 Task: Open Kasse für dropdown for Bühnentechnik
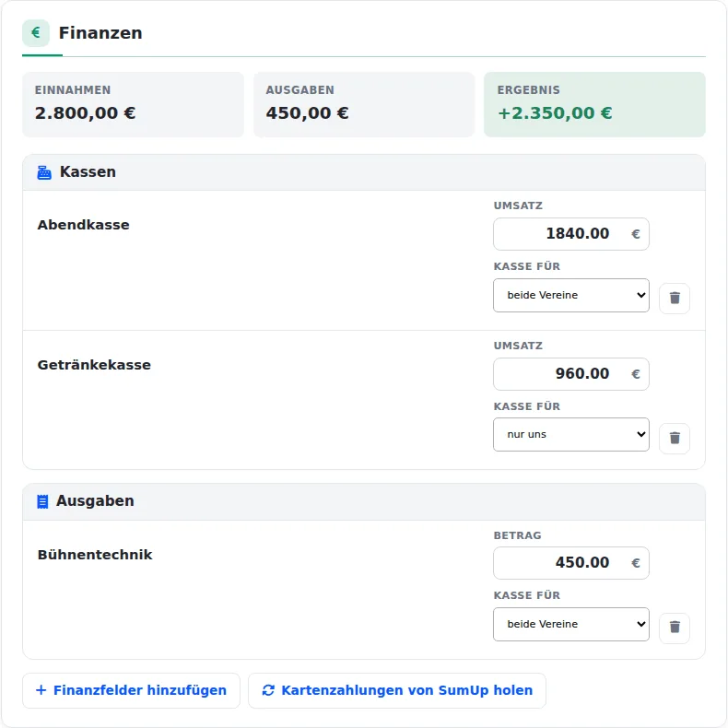click(x=571, y=625)
